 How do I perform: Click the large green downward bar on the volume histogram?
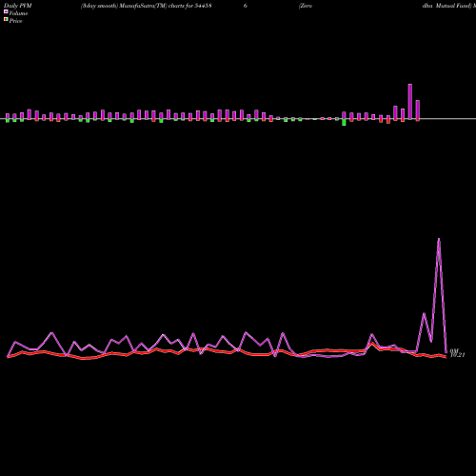click(x=344, y=122)
